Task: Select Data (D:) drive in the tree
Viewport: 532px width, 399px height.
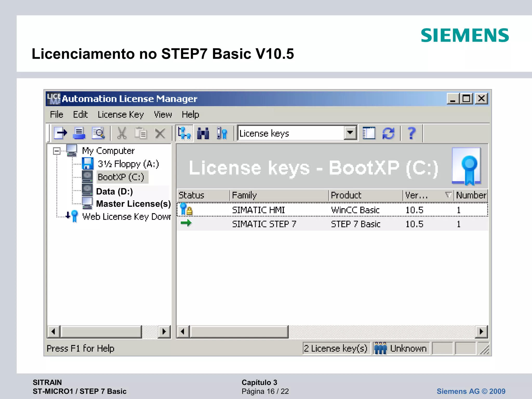Action: click(115, 191)
